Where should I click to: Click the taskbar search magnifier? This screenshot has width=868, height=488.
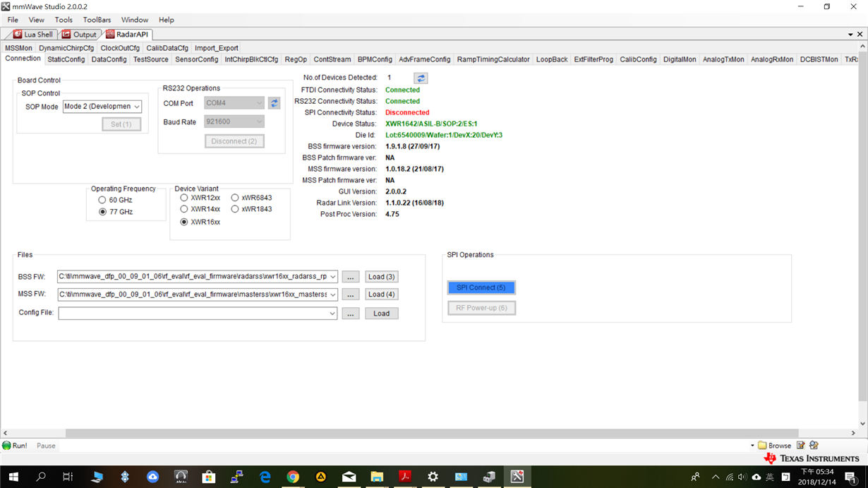(x=41, y=477)
